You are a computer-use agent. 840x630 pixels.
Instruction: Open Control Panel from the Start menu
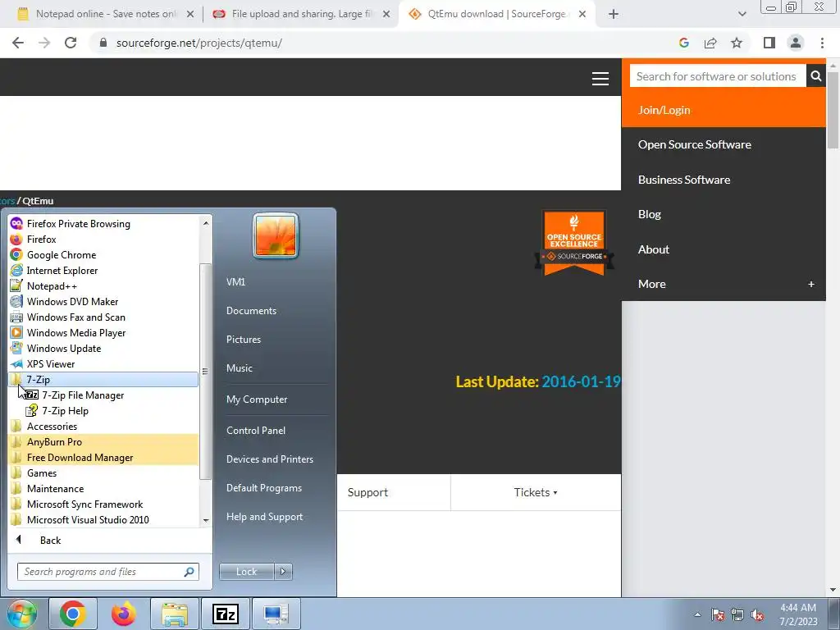[x=256, y=431]
